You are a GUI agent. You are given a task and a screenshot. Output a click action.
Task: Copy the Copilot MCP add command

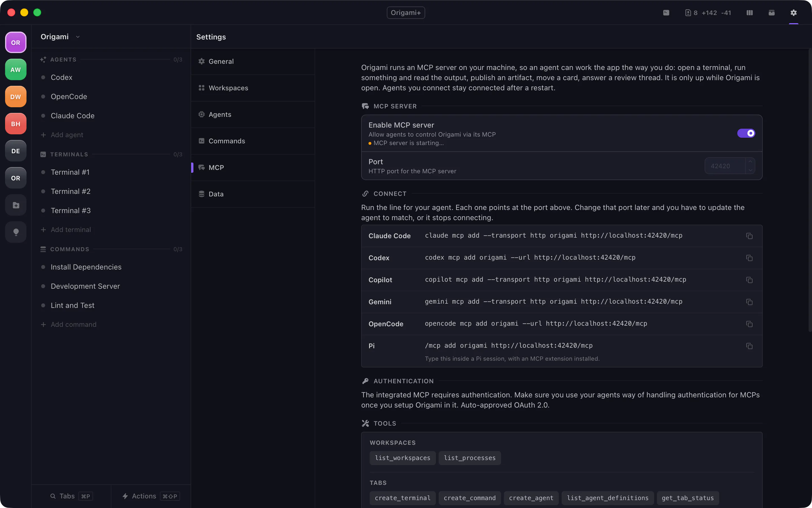(749, 280)
